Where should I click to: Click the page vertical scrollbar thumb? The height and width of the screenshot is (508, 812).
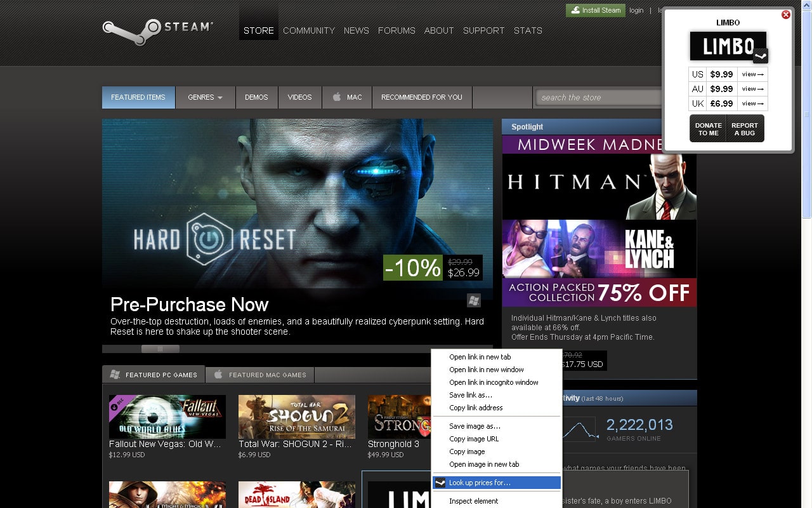(x=806, y=114)
